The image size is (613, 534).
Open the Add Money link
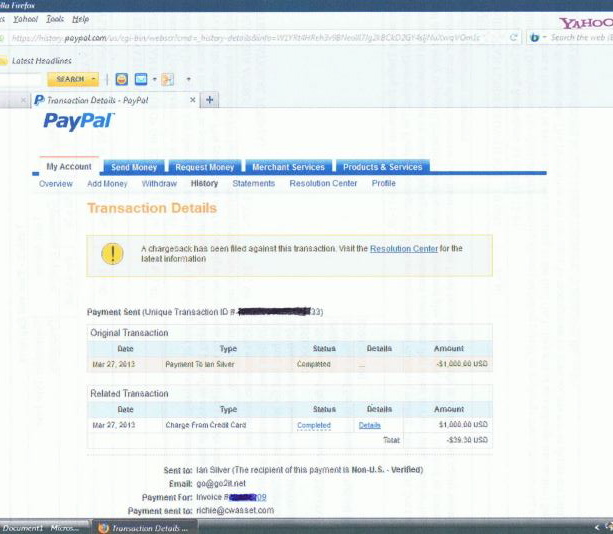(x=107, y=184)
